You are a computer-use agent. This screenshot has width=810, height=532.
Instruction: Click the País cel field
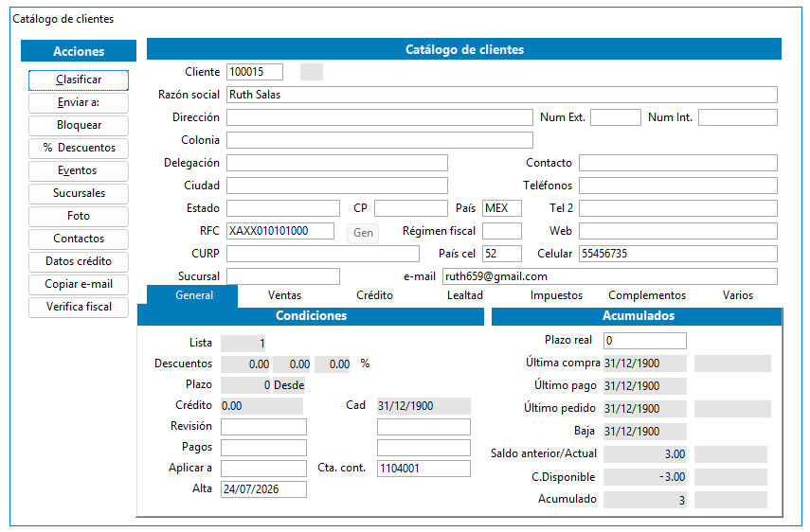tap(501, 254)
